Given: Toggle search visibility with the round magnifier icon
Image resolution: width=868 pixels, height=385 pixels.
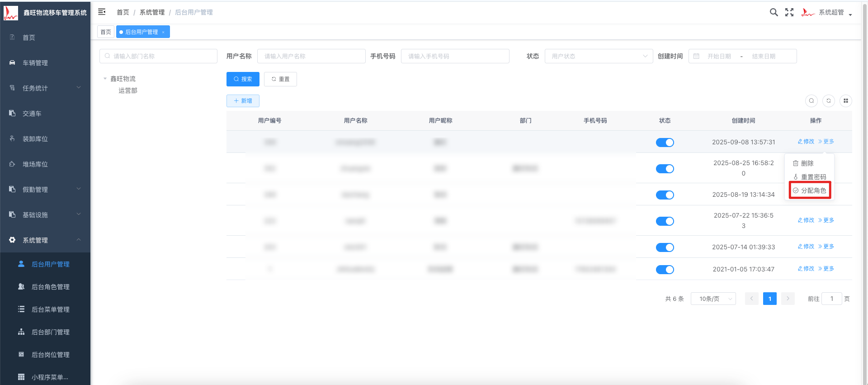Looking at the screenshot, I should (811, 101).
